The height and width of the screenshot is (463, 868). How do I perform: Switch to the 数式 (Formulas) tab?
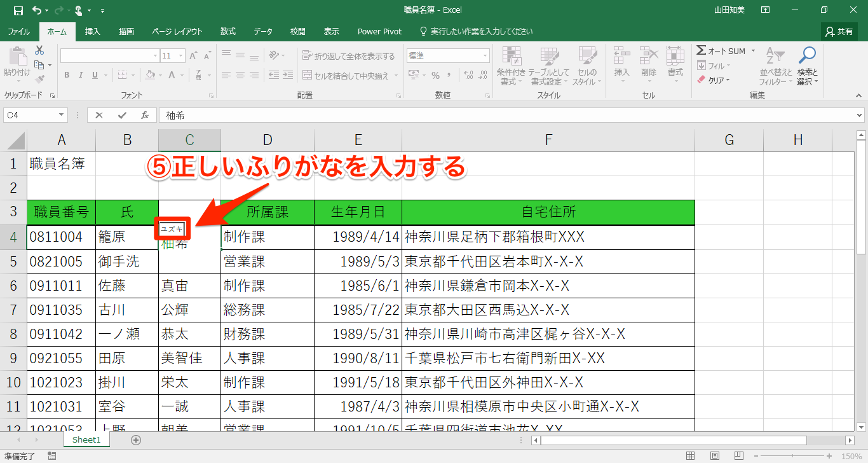(x=227, y=31)
